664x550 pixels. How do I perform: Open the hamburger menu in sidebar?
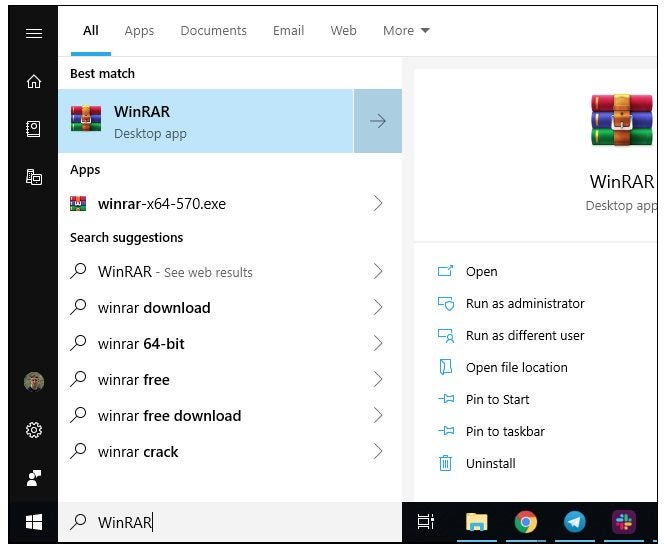tap(33, 33)
